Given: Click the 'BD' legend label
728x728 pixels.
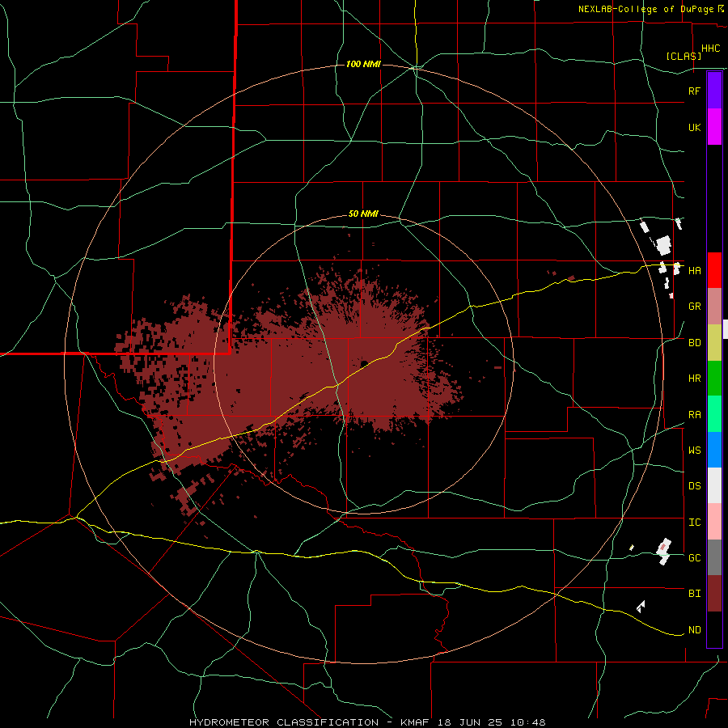Looking at the screenshot, I should tap(694, 343).
